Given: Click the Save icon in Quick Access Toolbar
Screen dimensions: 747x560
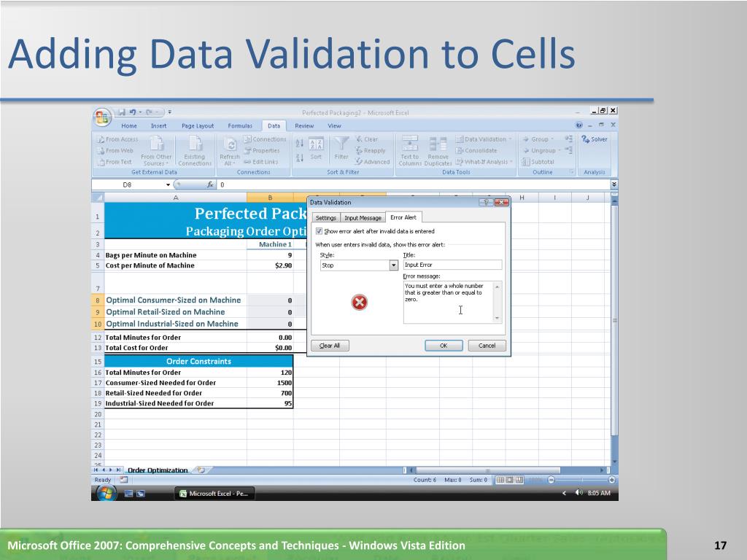Looking at the screenshot, I should [x=122, y=112].
